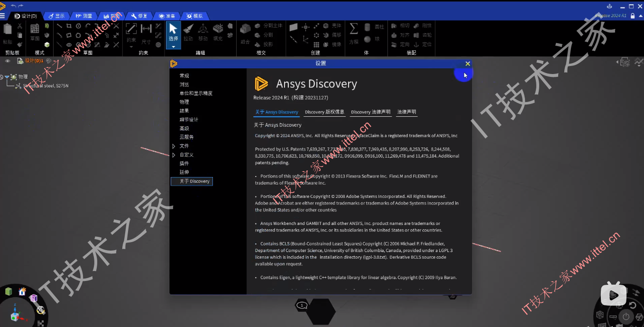Open the 法律声明 tab
Viewport: 644px width, 327px height.
(407, 112)
